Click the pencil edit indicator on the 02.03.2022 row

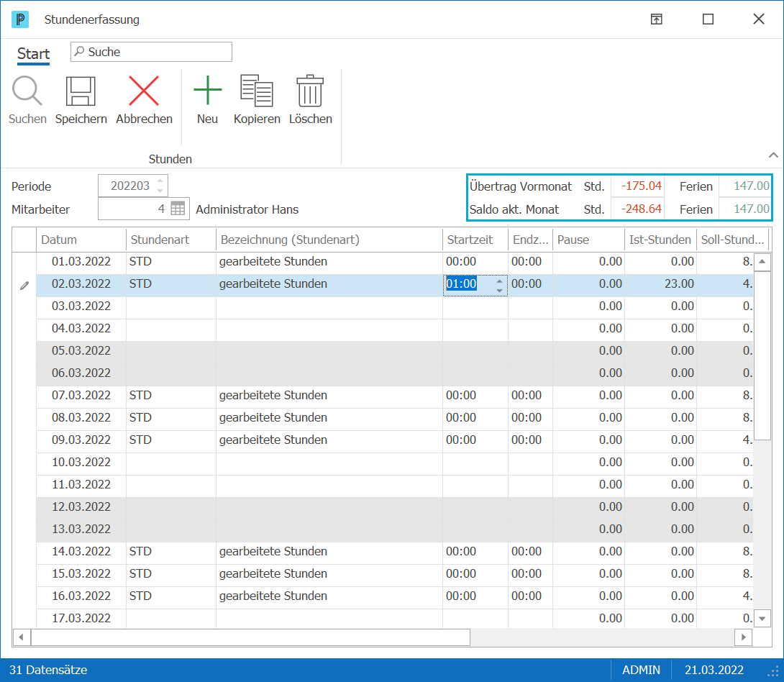pyautogui.click(x=24, y=286)
